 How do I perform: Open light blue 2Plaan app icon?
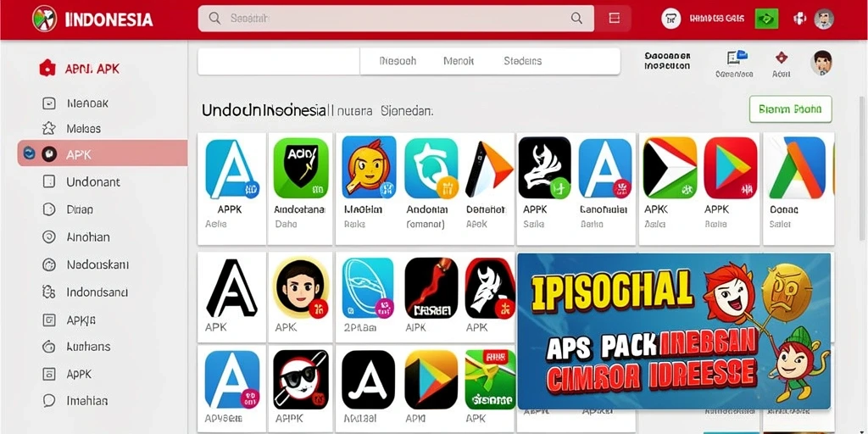tap(368, 288)
